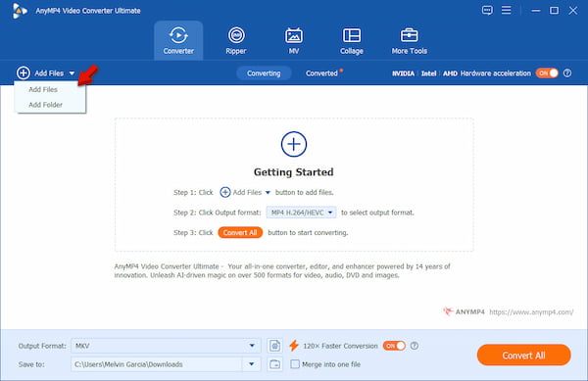
Task: Click the AMD label
Action: click(450, 73)
